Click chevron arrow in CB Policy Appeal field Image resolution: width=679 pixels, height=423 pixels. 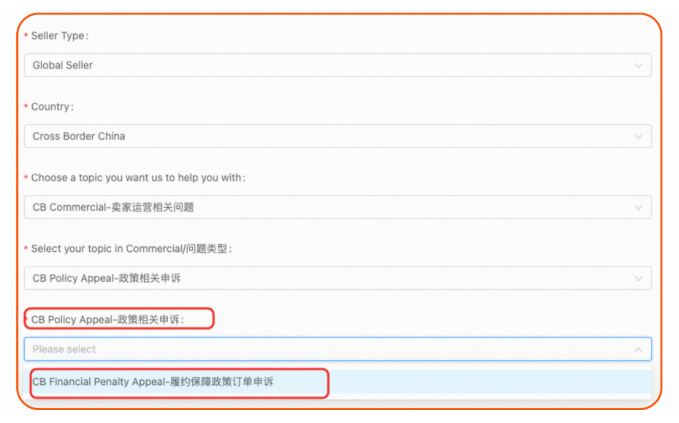638,279
